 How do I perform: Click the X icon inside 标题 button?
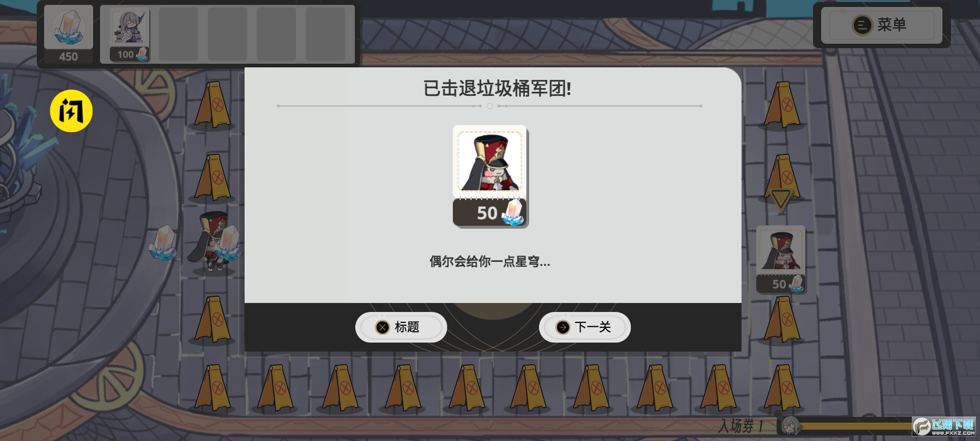(382, 327)
